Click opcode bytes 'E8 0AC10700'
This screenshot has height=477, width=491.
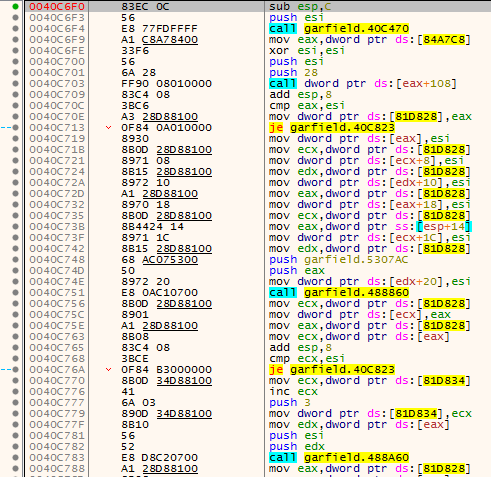pos(159,293)
